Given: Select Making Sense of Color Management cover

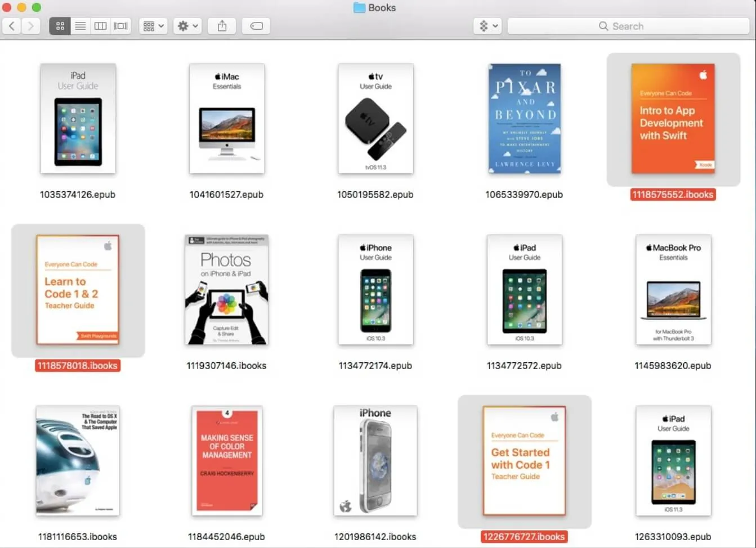Looking at the screenshot, I should pyautogui.click(x=227, y=461).
